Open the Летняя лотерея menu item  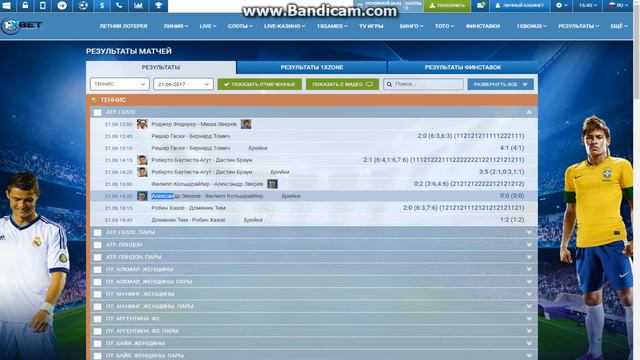click(x=123, y=26)
